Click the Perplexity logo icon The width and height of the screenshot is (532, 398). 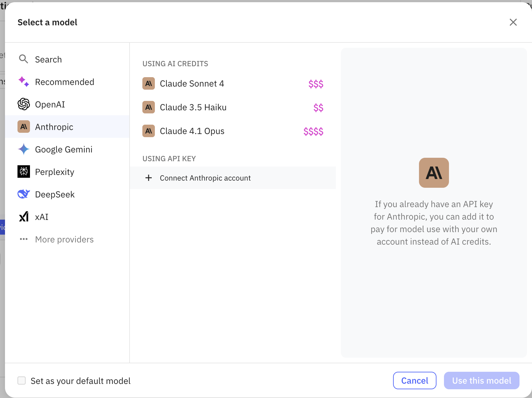click(23, 172)
